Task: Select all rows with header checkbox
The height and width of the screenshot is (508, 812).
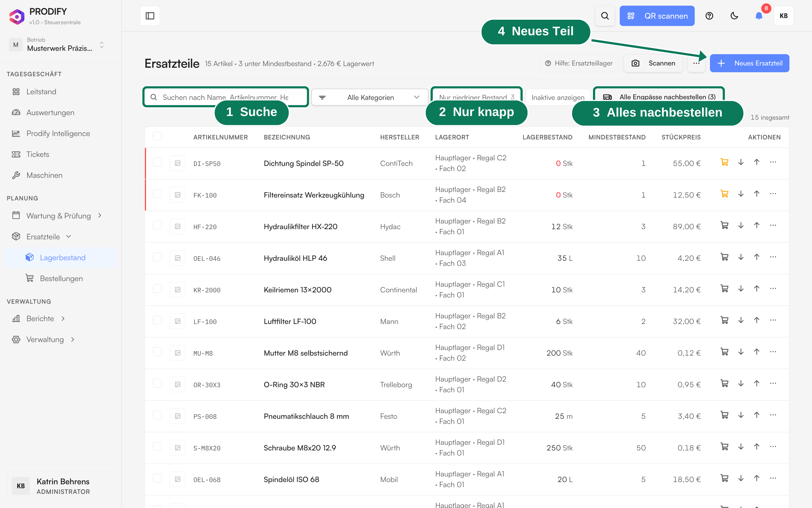Action: [157, 136]
